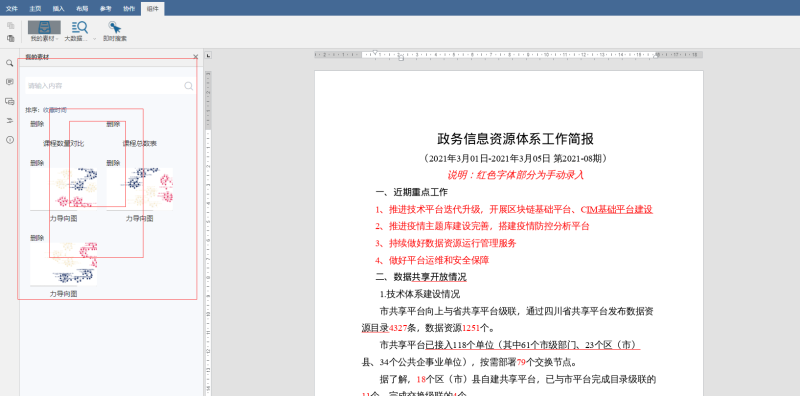Click red line 3、持续做好数据资源运行管理服务
The image size is (800, 396).
[445, 243]
